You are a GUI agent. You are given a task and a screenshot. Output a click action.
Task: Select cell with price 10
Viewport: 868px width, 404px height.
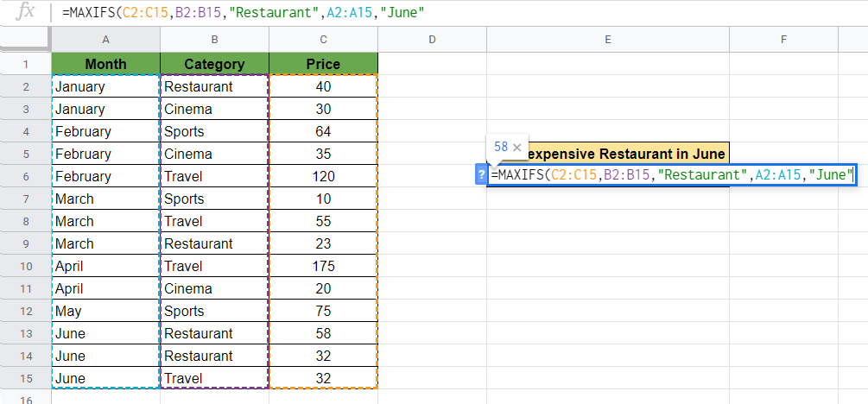pos(323,199)
